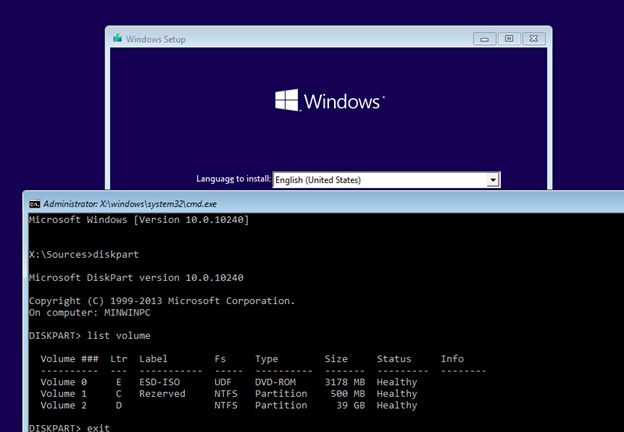Click the 'Info' column header
This screenshot has width=624, height=432.
(x=452, y=359)
